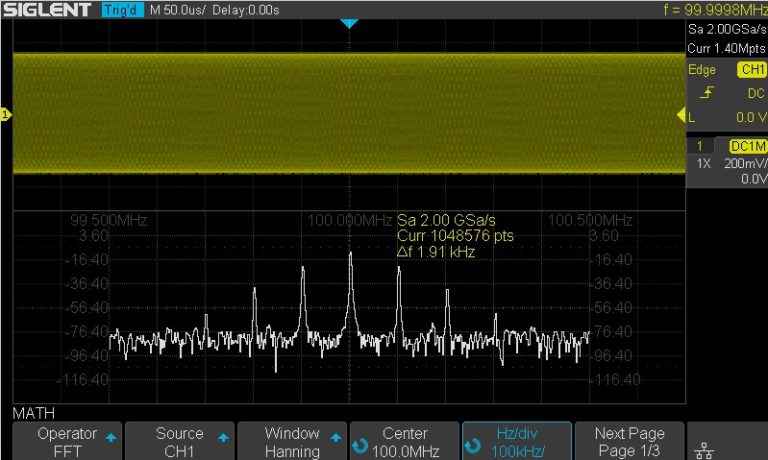Open the Window Hanning dropdown

tap(292, 441)
